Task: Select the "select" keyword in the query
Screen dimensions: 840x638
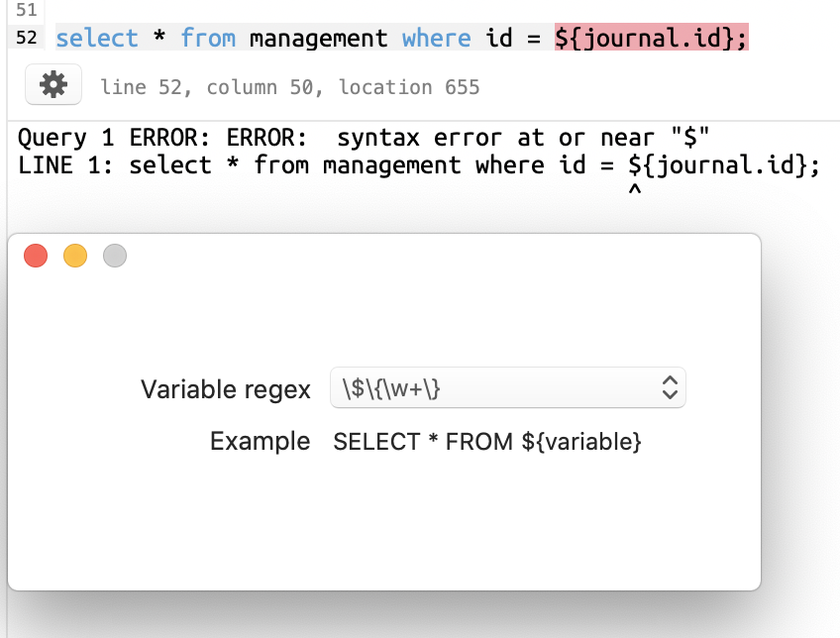Action: [96, 38]
